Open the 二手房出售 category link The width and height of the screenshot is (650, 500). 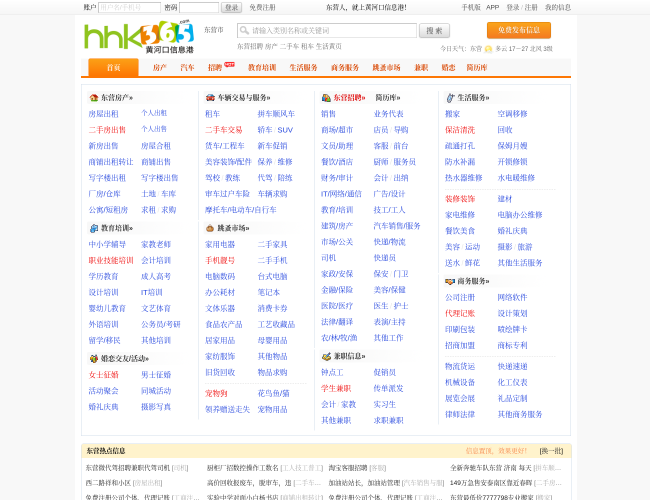(107, 130)
